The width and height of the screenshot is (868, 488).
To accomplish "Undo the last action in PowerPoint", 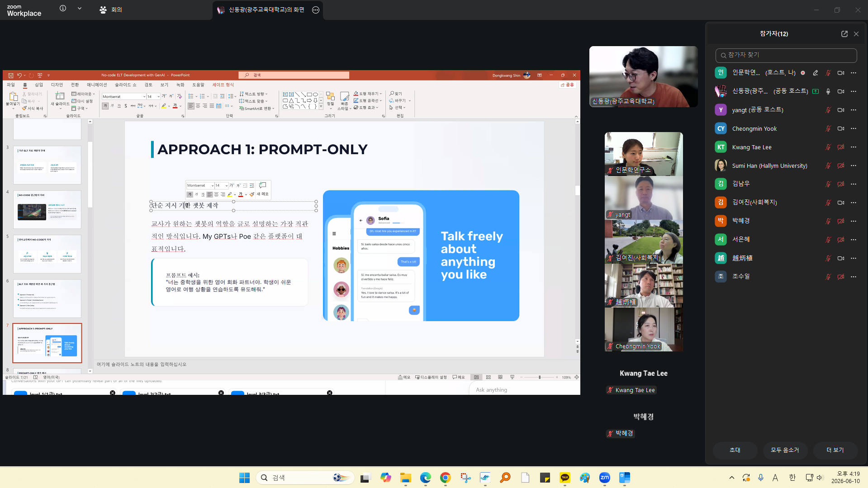I will (x=19, y=76).
